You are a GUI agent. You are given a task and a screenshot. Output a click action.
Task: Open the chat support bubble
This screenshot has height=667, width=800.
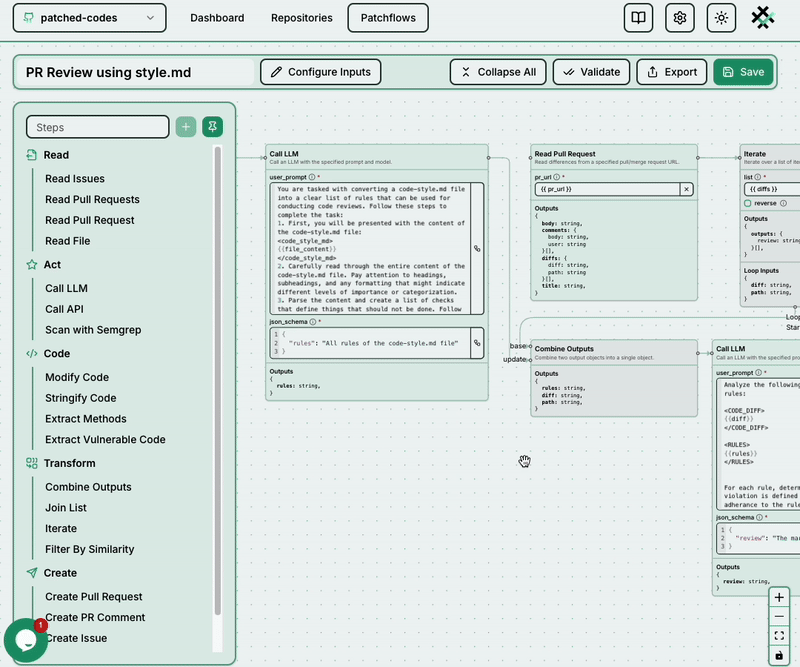tap(24, 641)
